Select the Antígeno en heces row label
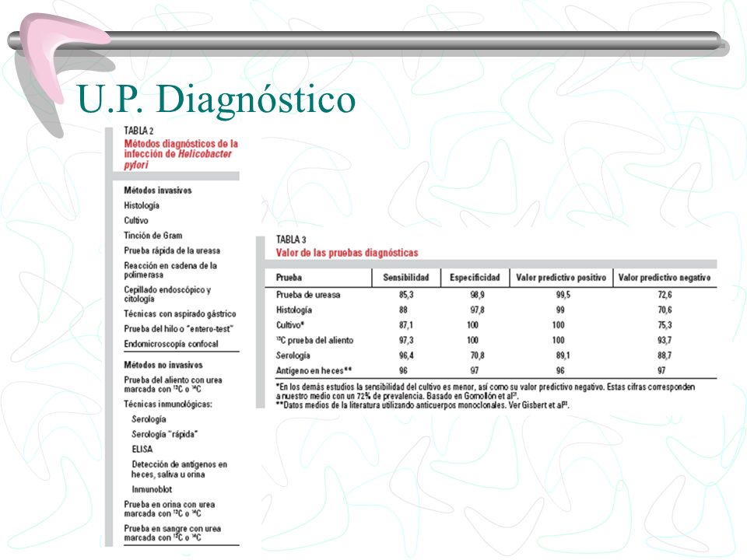 (314, 370)
